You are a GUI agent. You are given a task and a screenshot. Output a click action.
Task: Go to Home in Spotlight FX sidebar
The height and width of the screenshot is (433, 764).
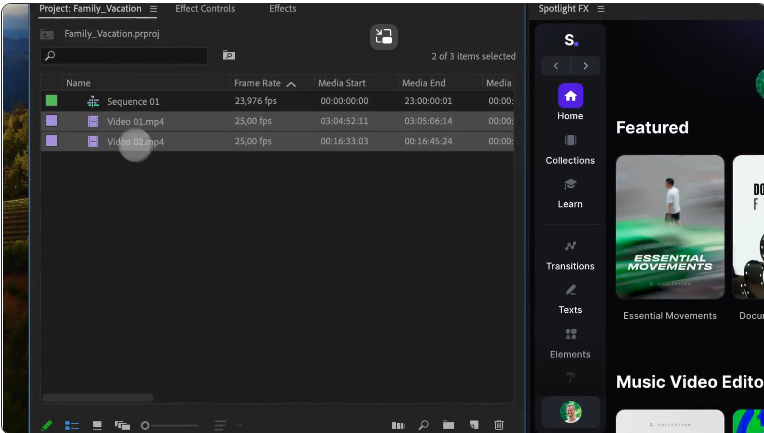click(570, 103)
